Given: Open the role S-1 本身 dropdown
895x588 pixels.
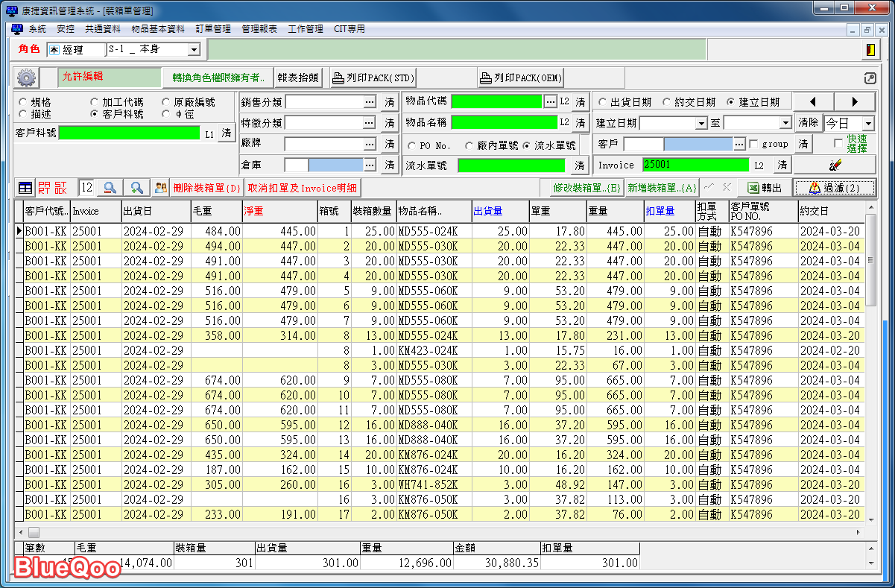Looking at the screenshot, I should click(194, 50).
